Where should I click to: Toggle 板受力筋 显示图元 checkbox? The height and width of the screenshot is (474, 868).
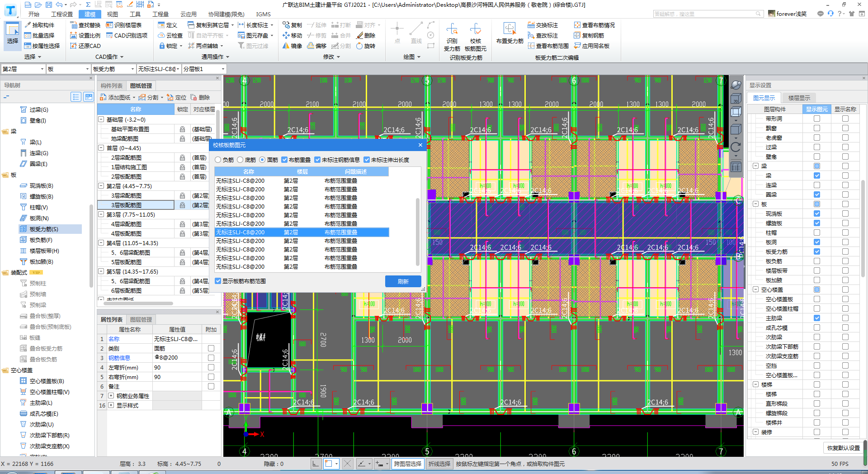pyautogui.click(x=817, y=251)
